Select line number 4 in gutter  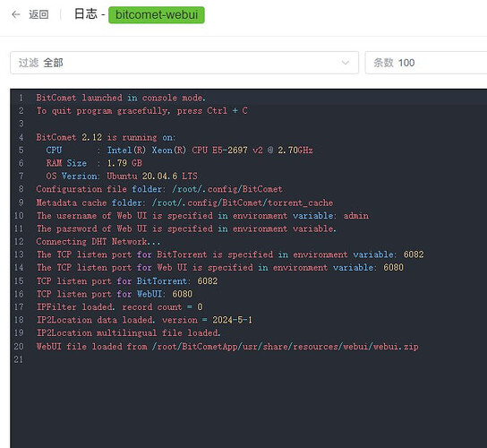point(21,137)
